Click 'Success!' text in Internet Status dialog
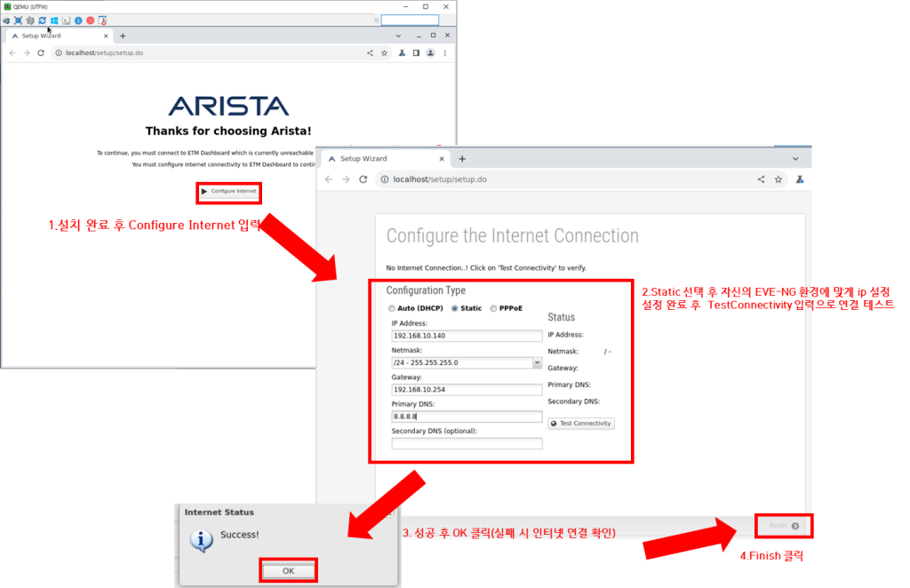Image resolution: width=910 pixels, height=588 pixels. pos(239,535)
